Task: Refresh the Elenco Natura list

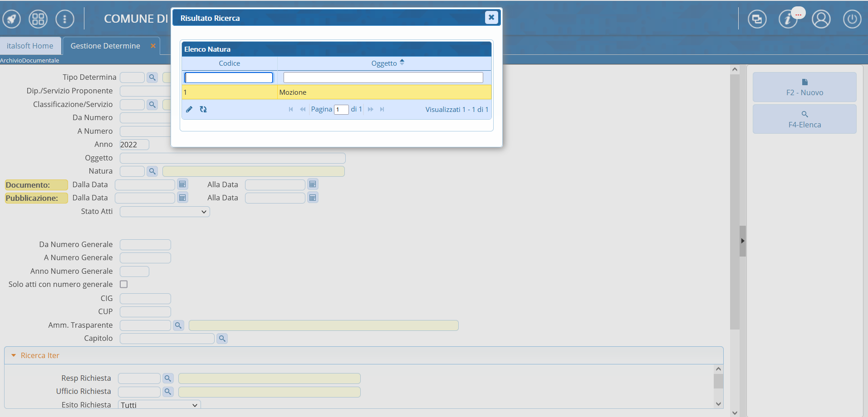Action: [x=203, y=109]
